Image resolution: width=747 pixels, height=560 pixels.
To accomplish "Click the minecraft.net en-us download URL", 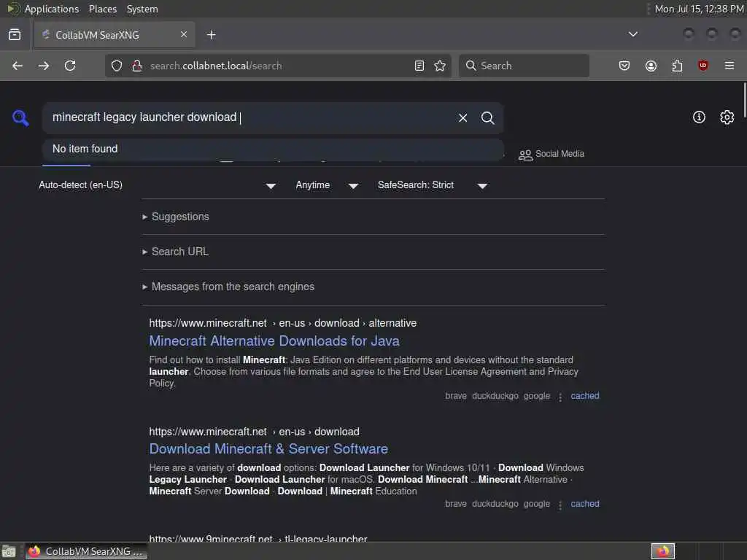I will 254,432.
